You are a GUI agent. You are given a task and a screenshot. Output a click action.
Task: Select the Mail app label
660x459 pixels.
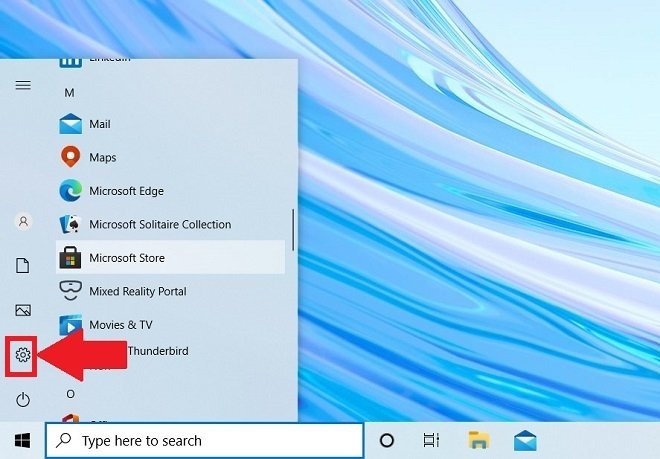[100, 124]
